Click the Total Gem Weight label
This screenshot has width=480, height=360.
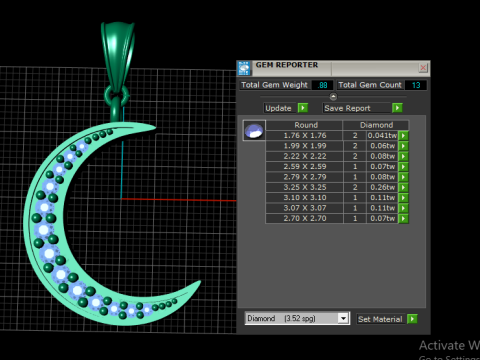point(274,85)
